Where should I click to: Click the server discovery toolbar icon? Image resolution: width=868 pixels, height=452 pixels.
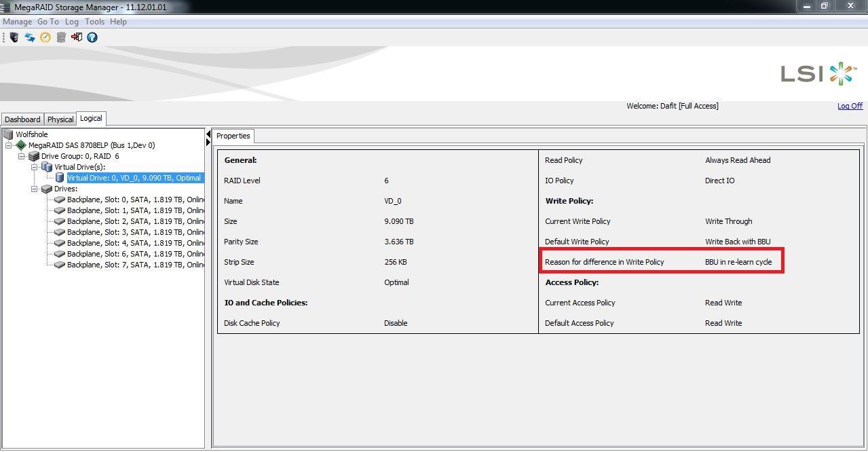(14, 37)
